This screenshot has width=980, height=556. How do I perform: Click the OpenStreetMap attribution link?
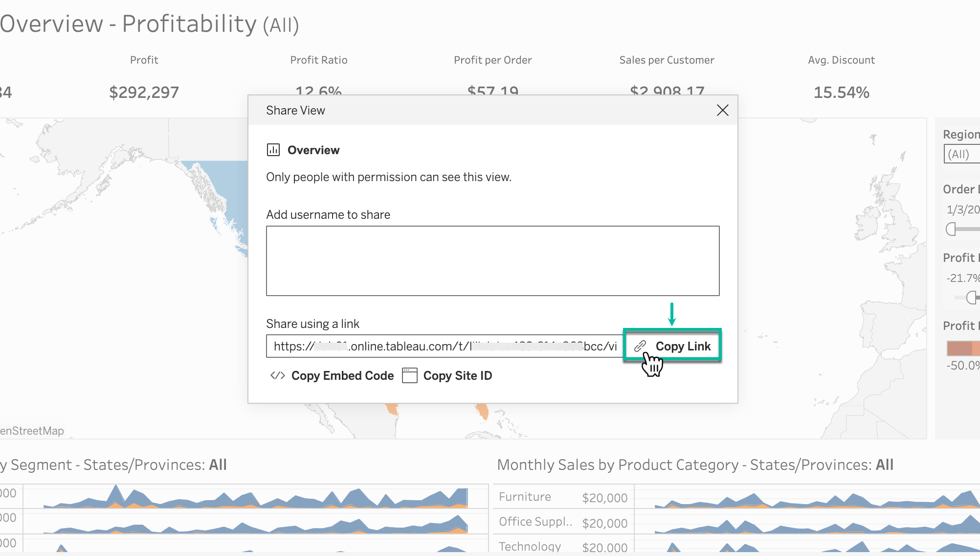(32, 431)
